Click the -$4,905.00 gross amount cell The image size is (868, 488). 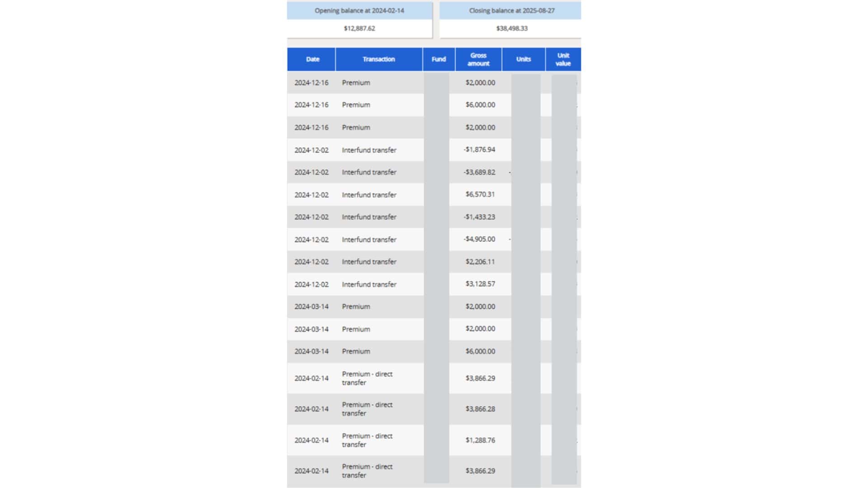[479, 239]
